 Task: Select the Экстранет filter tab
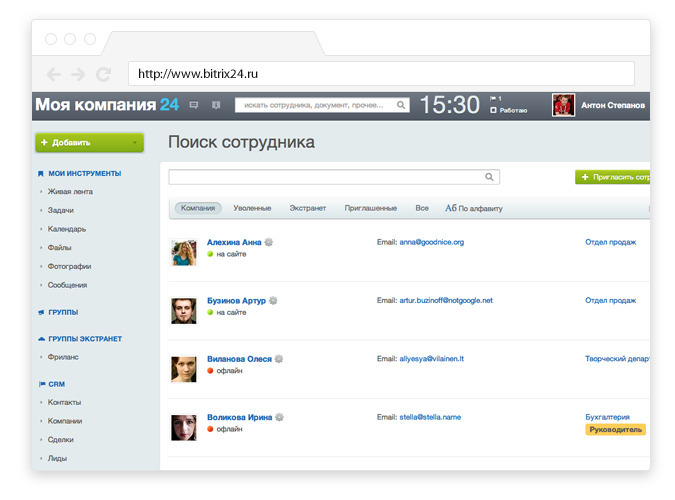click(x=308, y=208)
